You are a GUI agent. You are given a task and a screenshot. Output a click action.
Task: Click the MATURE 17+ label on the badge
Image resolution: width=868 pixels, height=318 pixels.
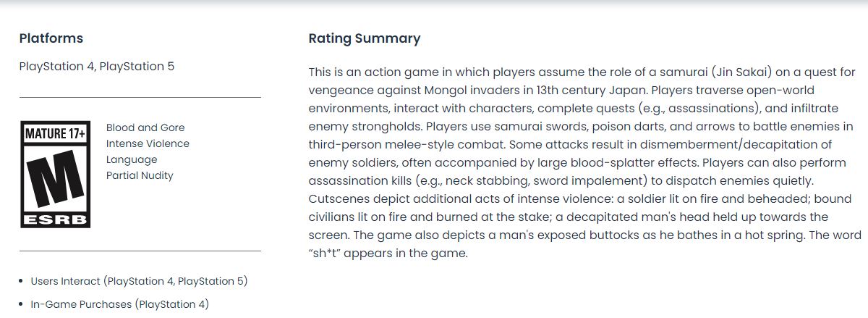[55, 134]
